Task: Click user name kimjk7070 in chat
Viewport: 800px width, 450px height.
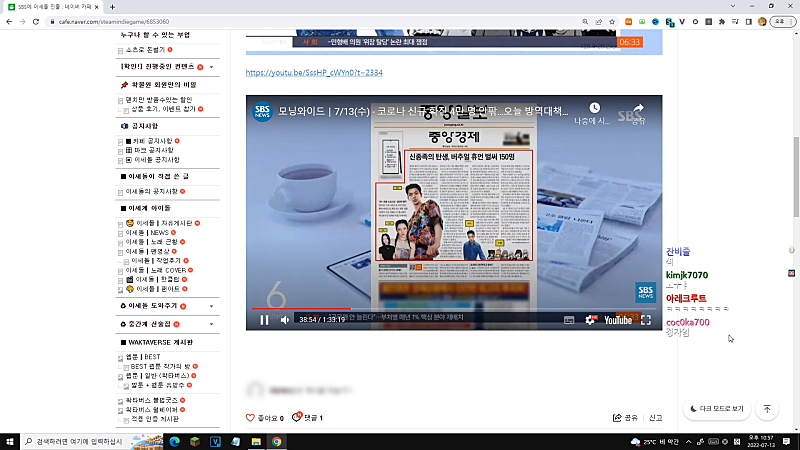Action: click(687, 275)
